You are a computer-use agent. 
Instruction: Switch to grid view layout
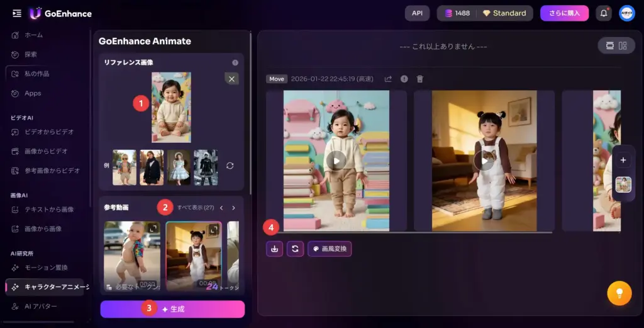coord(623,45)
